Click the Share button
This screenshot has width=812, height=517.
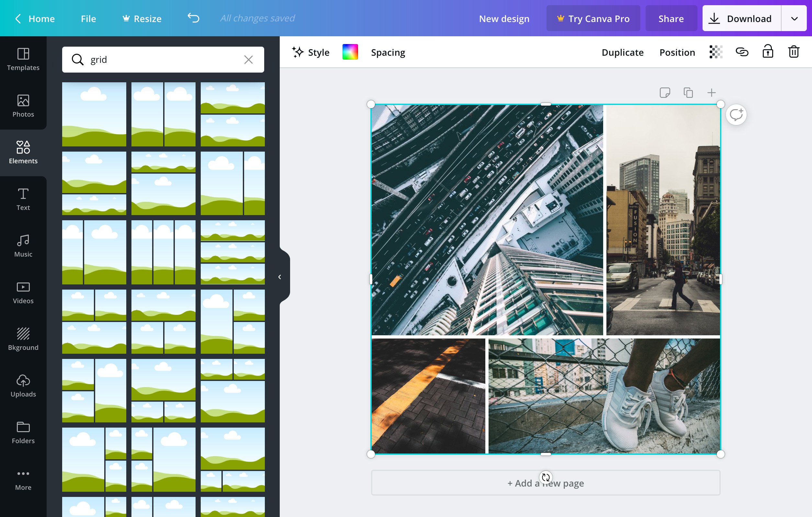point(671,18)
